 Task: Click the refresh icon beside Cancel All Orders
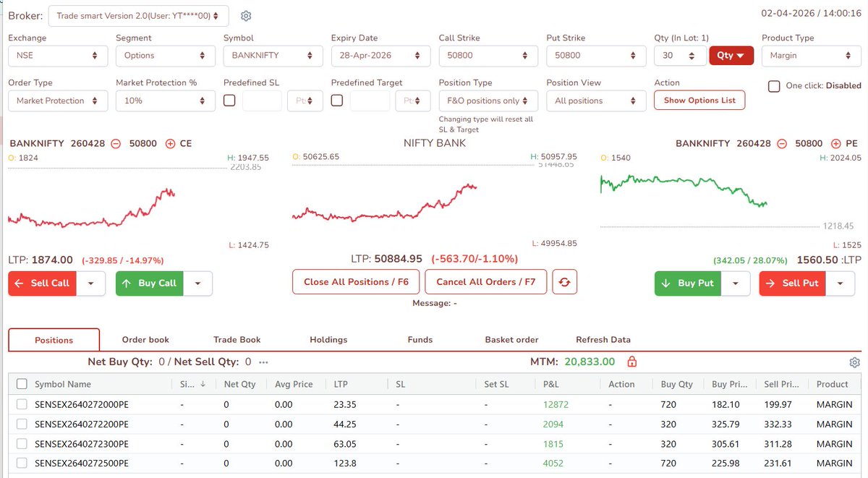pos(565,282)
